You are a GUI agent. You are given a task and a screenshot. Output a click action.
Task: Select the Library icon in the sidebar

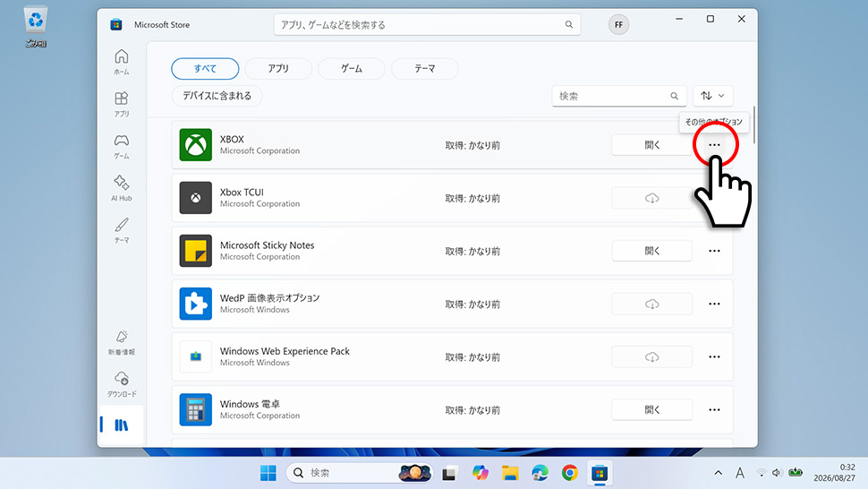[121, 425]
